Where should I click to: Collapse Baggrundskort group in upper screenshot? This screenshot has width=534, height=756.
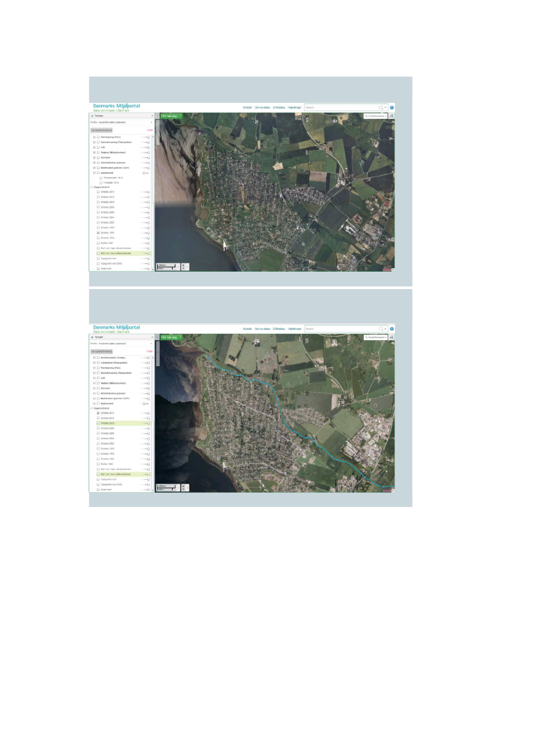tap(92, 187)
